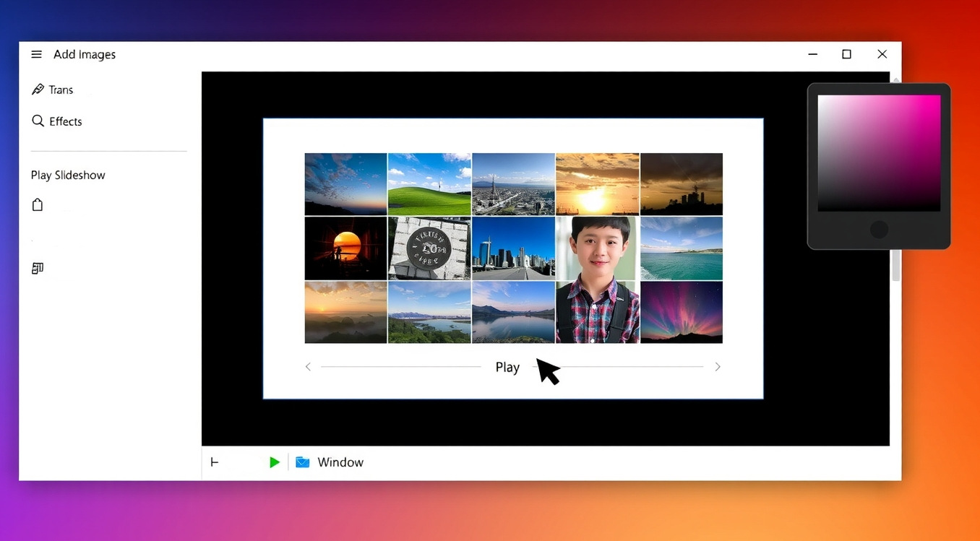Click the pen icon next to Trans
The width and height of the screenshot is (980, 541).
(38, 90)
